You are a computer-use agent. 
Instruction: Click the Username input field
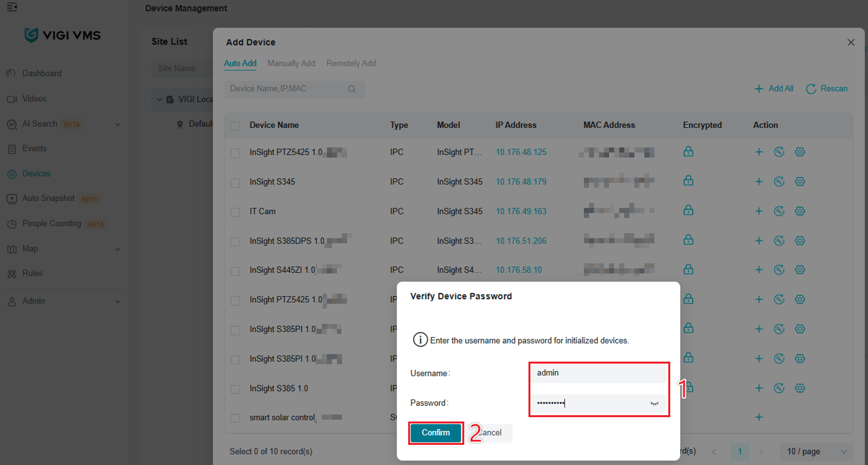coord(598,373)
